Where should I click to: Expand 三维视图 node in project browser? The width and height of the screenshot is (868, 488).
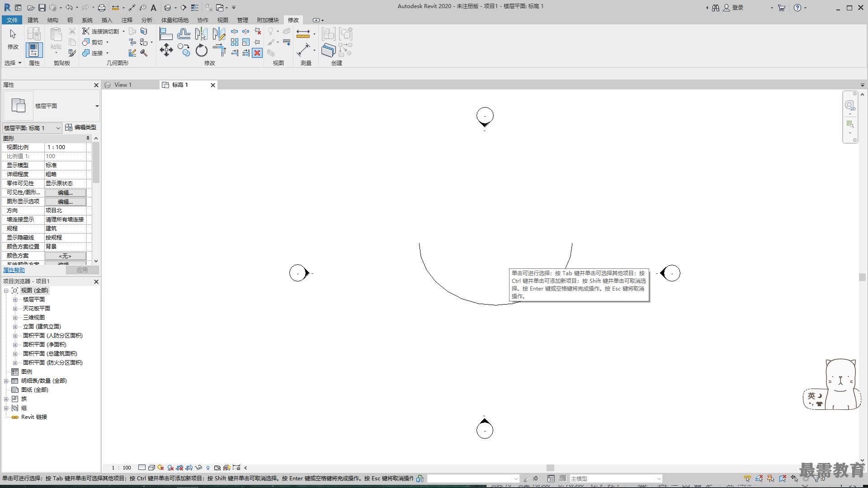[15, 318]
